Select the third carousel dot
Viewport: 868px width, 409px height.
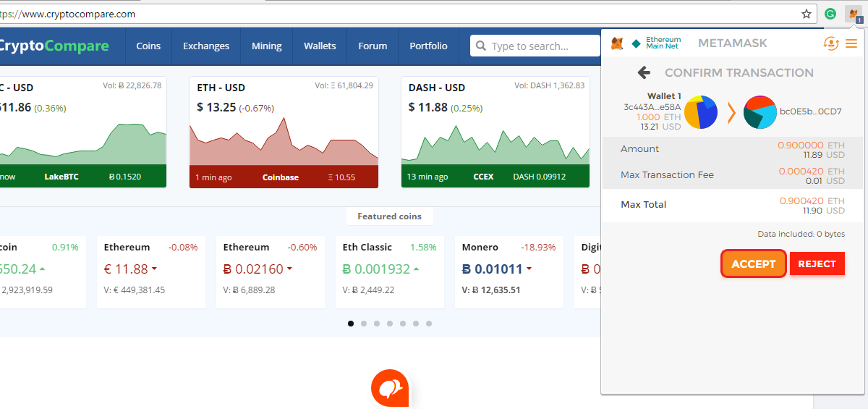click(377, 324)
